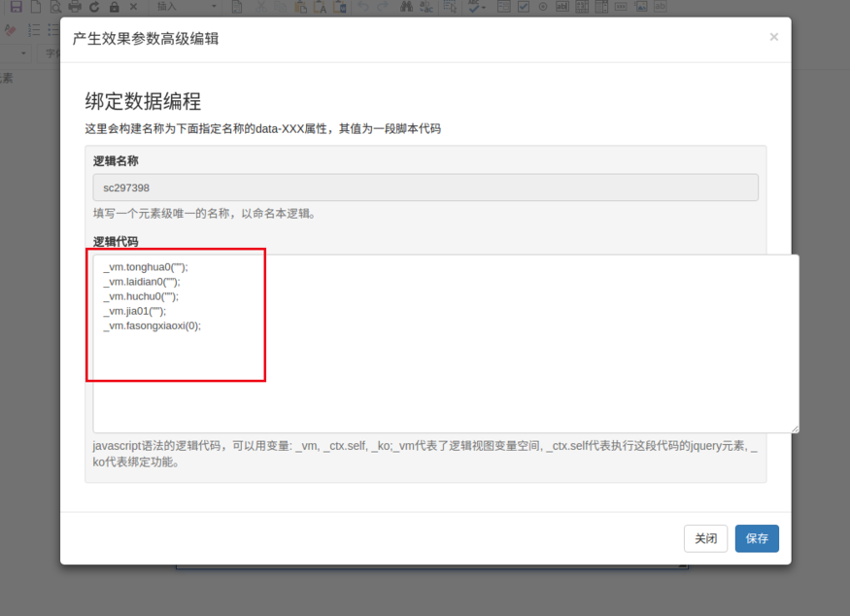This screenshot has height=616, width=850.
Task: Click the Remove Format eraser icon
Action: pos(10,30)
